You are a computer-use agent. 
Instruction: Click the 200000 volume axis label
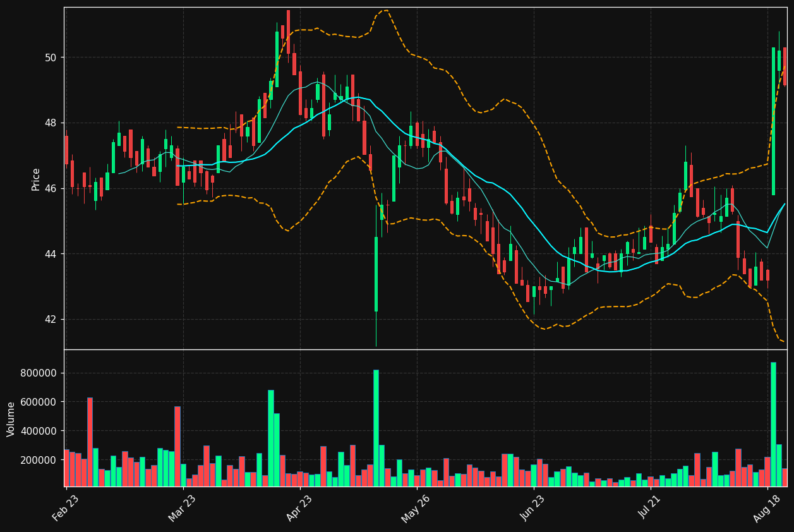[x=39, y=460]
